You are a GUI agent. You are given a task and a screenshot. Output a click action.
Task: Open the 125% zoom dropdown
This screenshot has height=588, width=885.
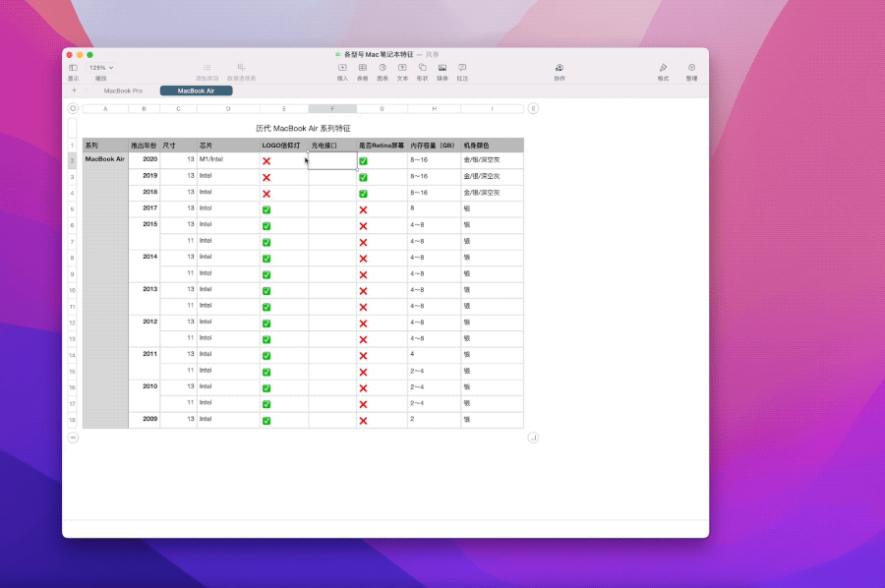click(101, 68)
